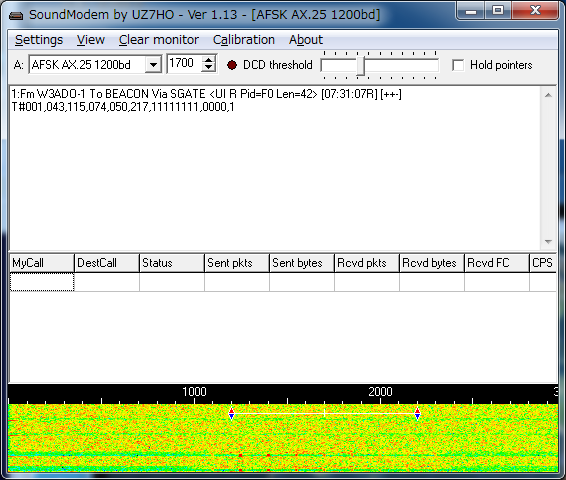Image resolution: width=566 pixels, height=480 pixels.
Task: Minimize the SoundModem window
Action: (x=471, y=11)
